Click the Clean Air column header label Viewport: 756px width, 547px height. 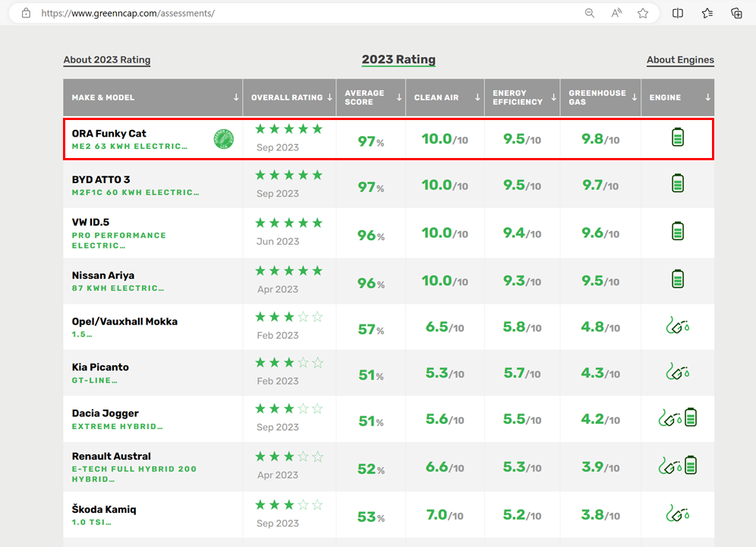tap(436, 97)
